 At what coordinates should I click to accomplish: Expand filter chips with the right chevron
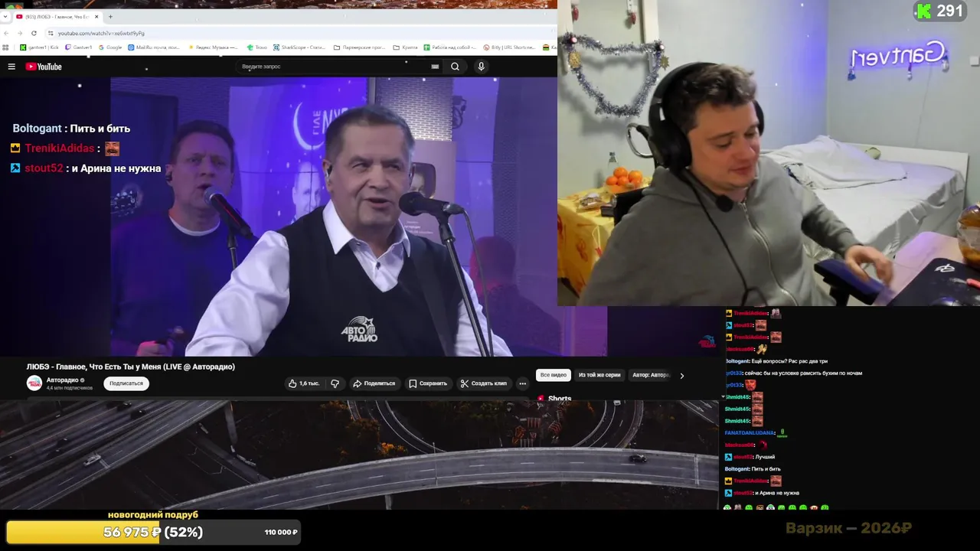pyautogui.click(x=681, y=375)
